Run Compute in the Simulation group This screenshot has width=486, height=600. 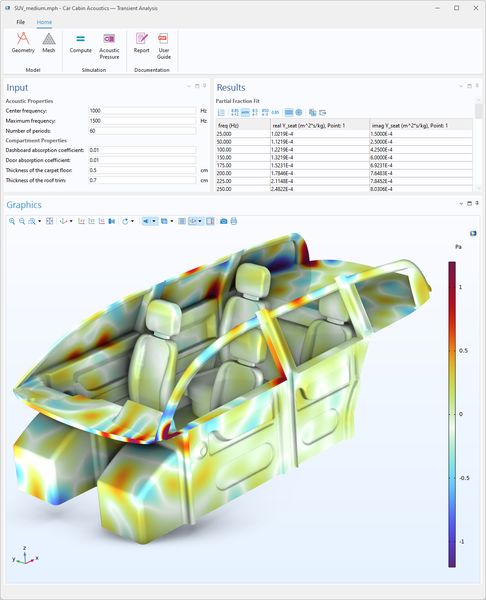[x=80, y=43]
